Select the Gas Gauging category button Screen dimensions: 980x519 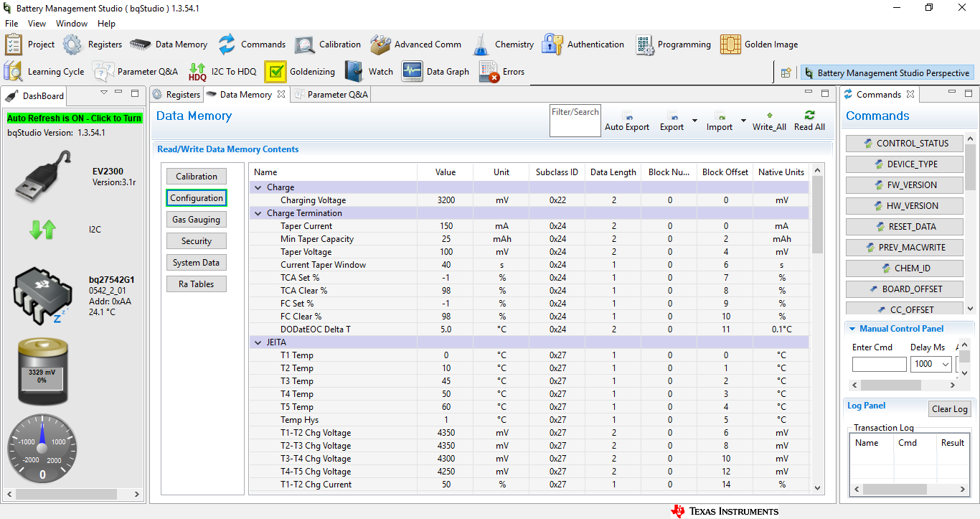coord(197,220)
